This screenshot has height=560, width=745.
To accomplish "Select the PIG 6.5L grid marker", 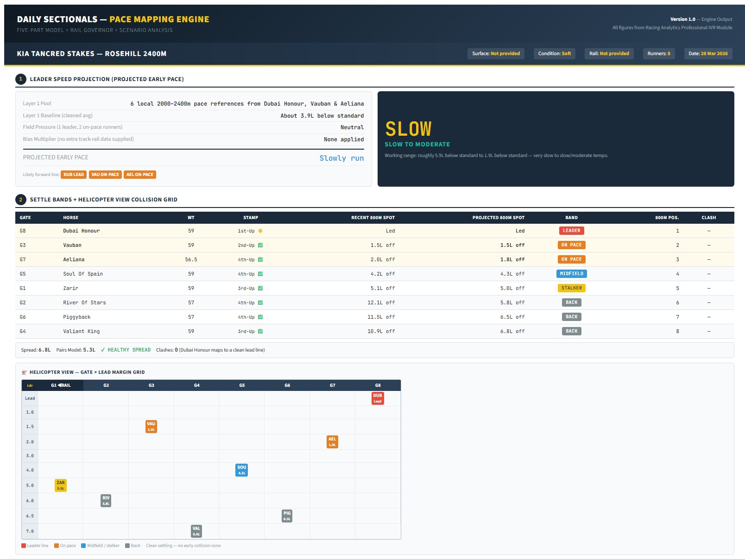I will coord(287,516).
